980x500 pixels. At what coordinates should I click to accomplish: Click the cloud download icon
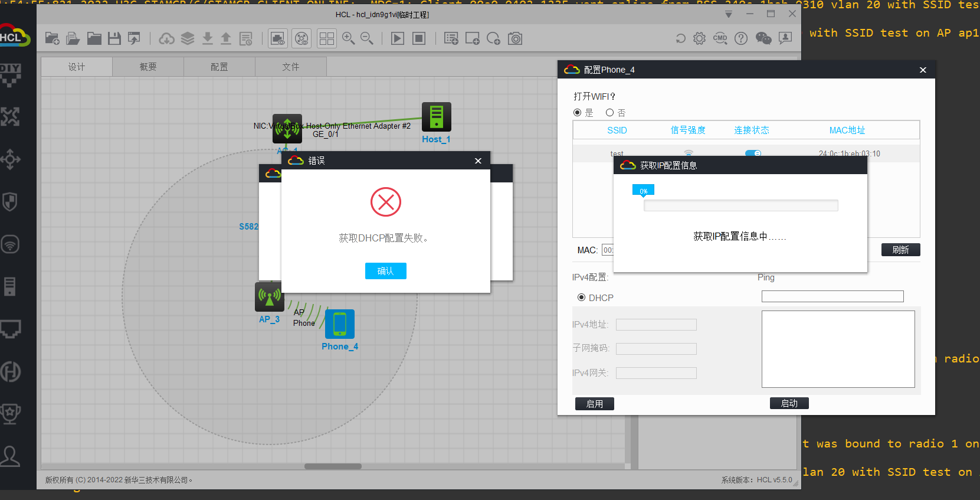coord(167,39)
